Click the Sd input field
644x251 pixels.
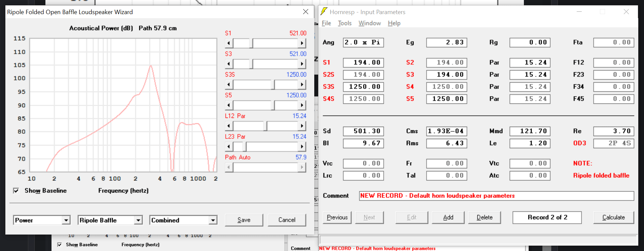(363, 131)
